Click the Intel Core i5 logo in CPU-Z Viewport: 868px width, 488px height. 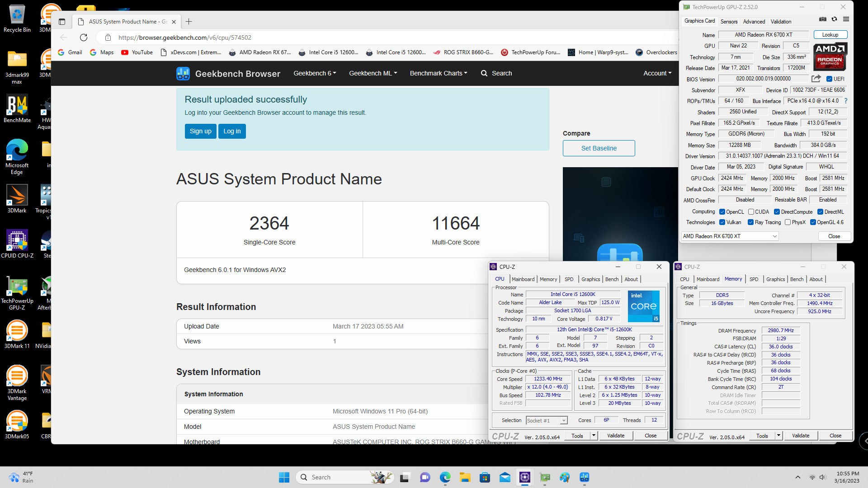(x=644, y=306)
